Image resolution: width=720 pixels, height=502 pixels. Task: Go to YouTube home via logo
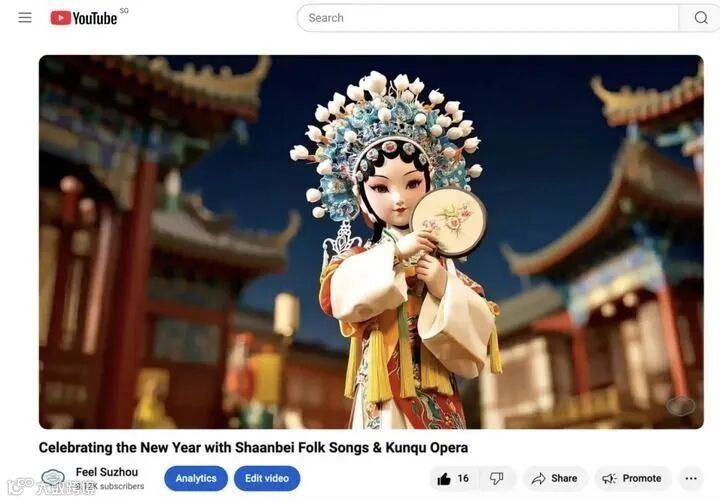84,18
